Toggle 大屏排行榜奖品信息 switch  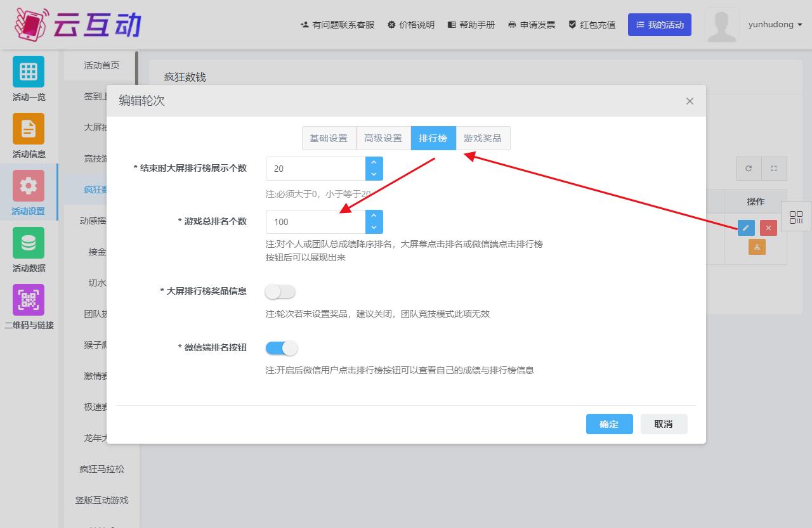[280, 292]
